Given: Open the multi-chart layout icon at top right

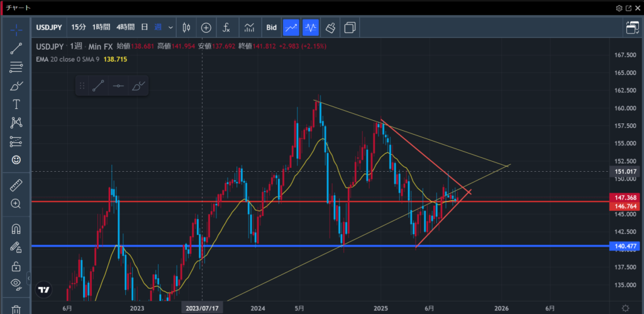Looking at the screenshot, I should pos(633,28).
